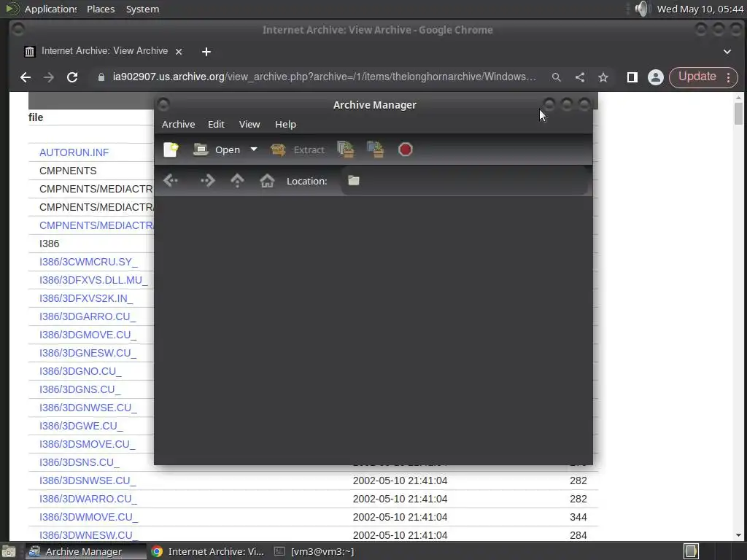Image resolution: width=747 pixels, height=560 pixels.
Task: Click Add files to archive icon
Action: click(x=346, y=149)
